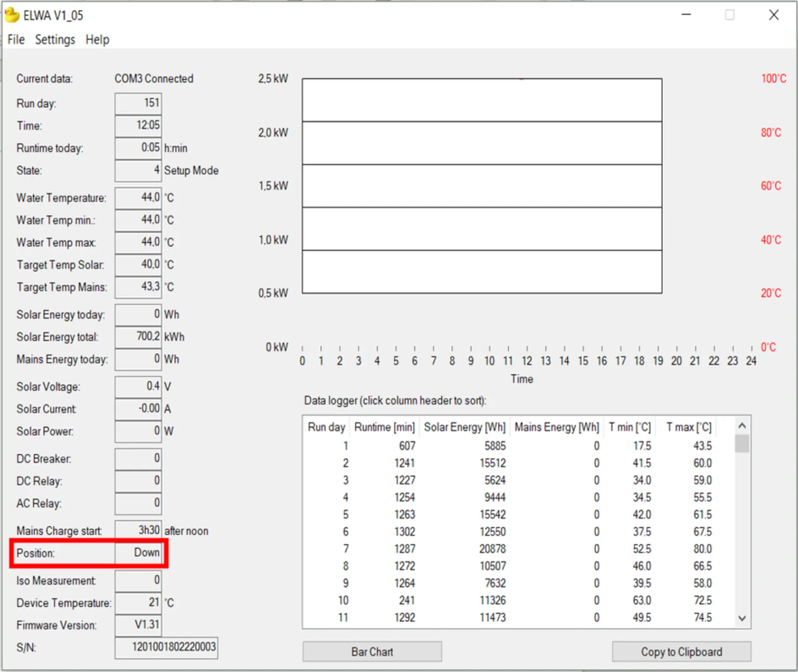Open the File menu
Viewport: 798px width, 672px height.
pos(16,39)
